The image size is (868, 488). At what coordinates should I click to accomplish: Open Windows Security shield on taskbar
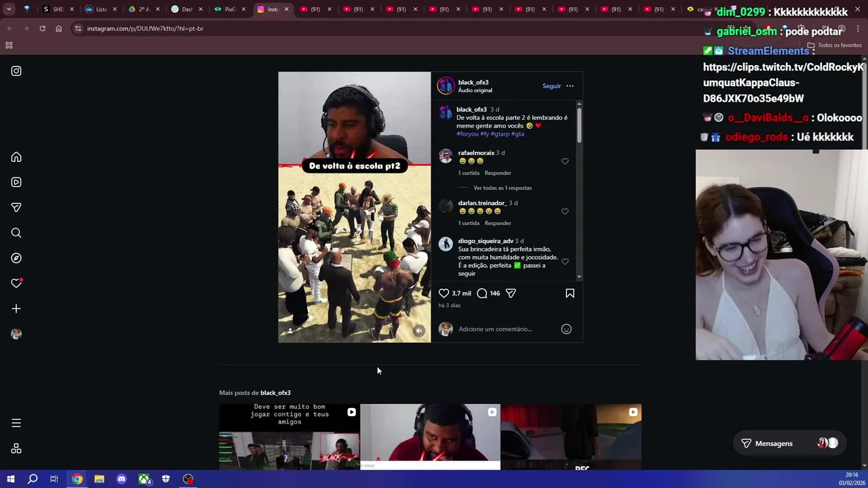click(x=165, y=480)
